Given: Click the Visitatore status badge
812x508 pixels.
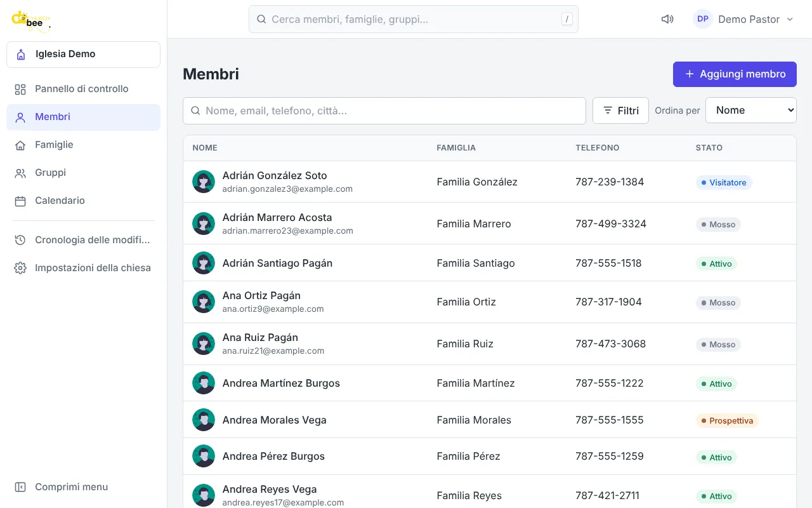Looking at the screenshot, I should (x=724, y=182).
